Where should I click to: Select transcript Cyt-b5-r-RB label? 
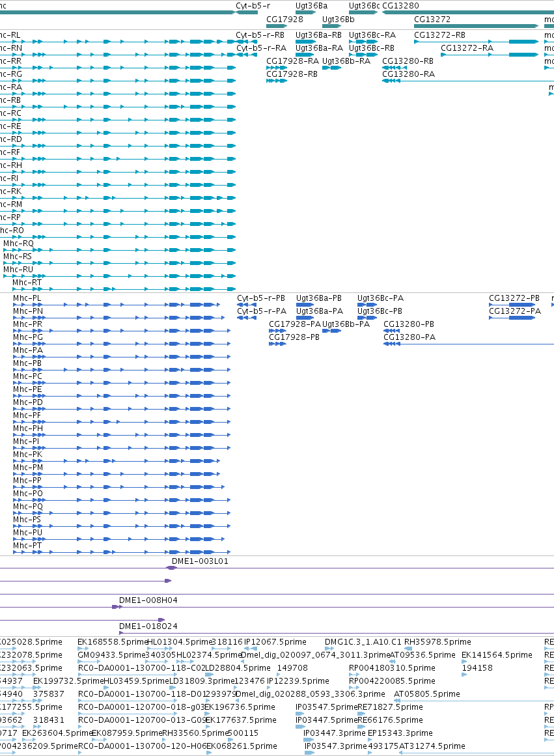coord(260,35)
